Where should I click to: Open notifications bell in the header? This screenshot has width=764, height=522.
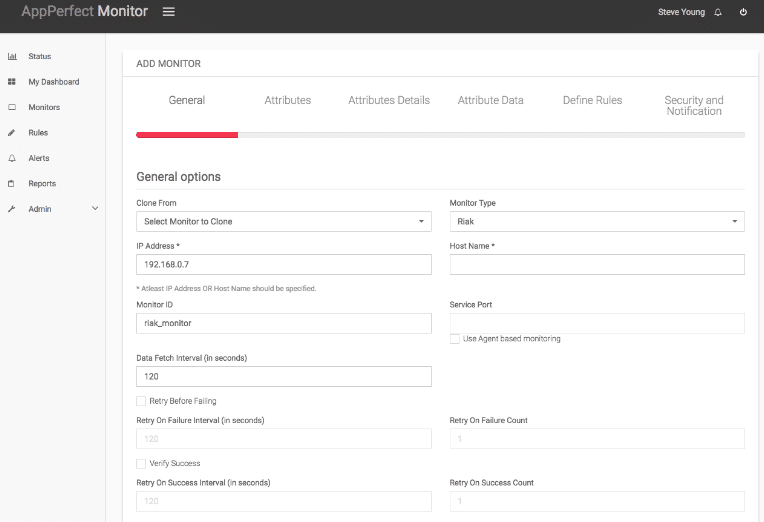[x=718, y=12]
